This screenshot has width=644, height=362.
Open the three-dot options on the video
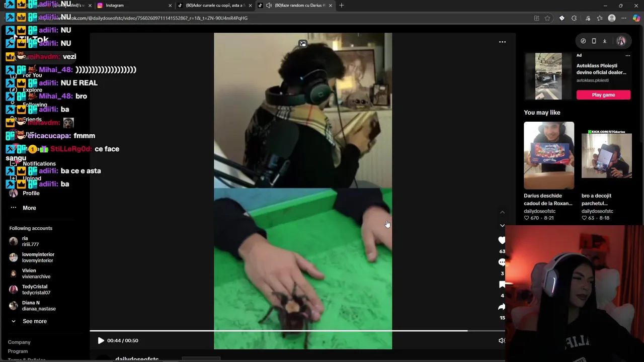[502, 42]
